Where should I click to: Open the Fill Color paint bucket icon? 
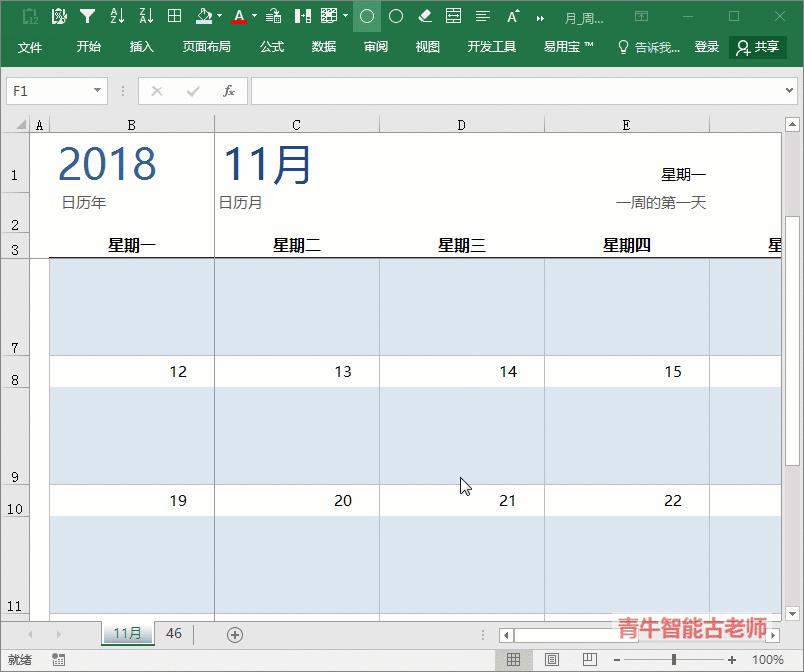pyautogui.click(x=202, y=15)
